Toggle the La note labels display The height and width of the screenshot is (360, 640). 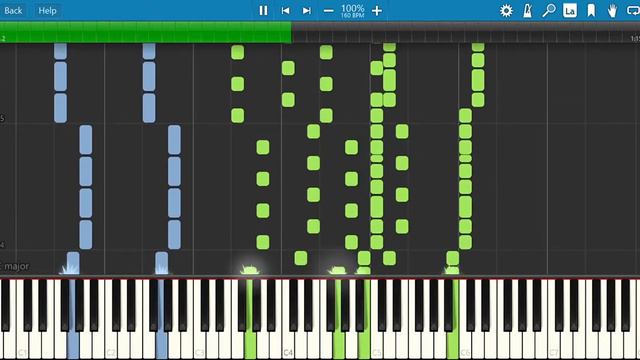tap(570, 11)
